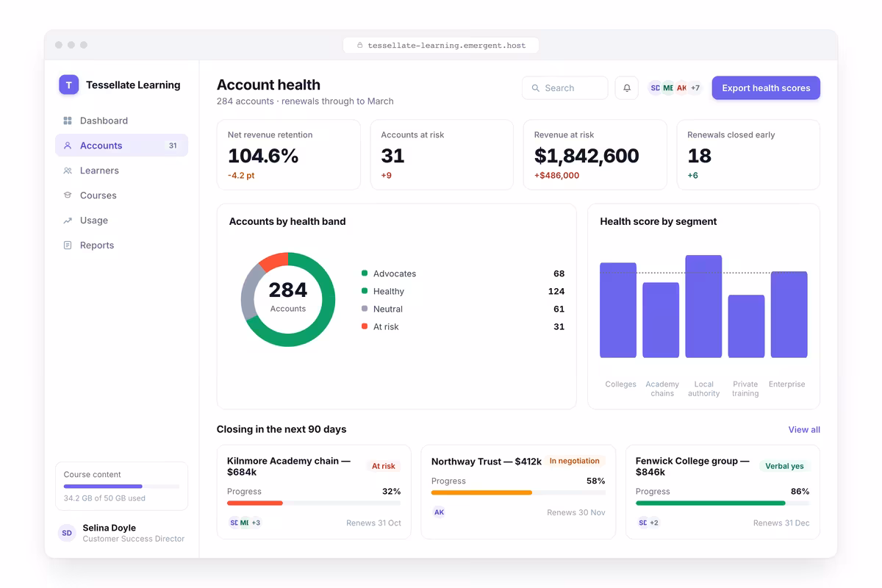
Task: Click the View all link
Action: coord(804,429)
